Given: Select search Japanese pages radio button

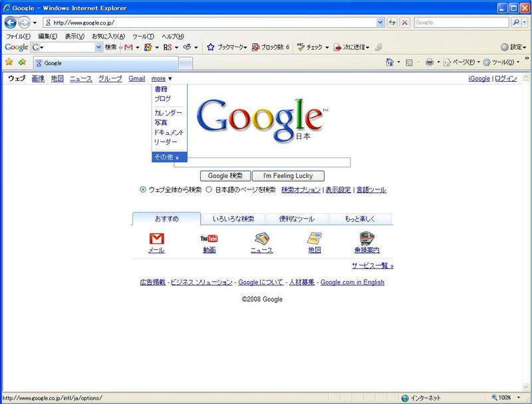Looking at the screenshot, I should click(209, 189).
